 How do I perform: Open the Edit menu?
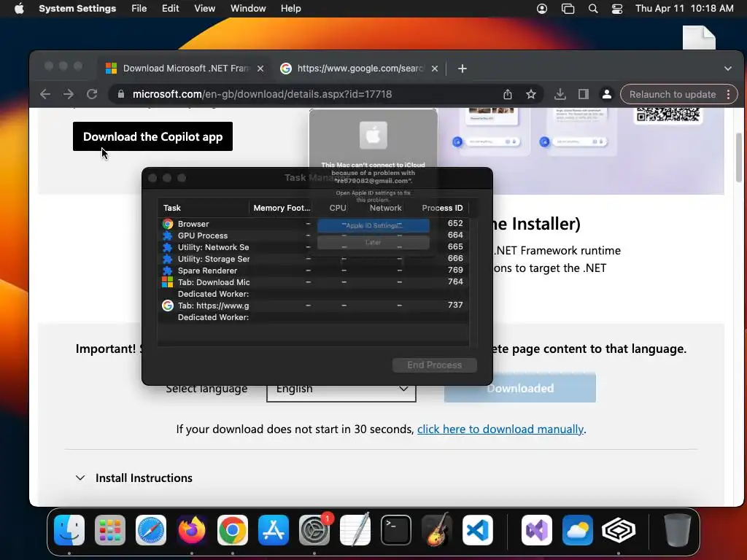click(x=170, y=9)
